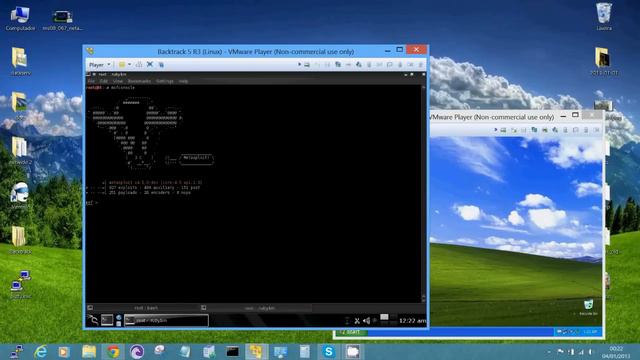Image resolution: width=640 pixels, height=360 pixels.
Task: Open File Explorer from the taskbar
Action: click(x=89, y=351)
